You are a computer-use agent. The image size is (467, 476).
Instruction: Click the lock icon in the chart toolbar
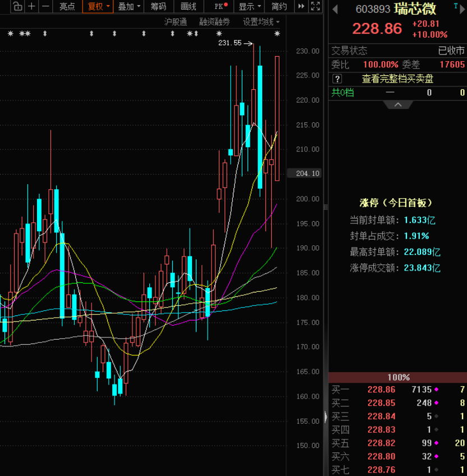pyautogui.click(x=18, y=6)
